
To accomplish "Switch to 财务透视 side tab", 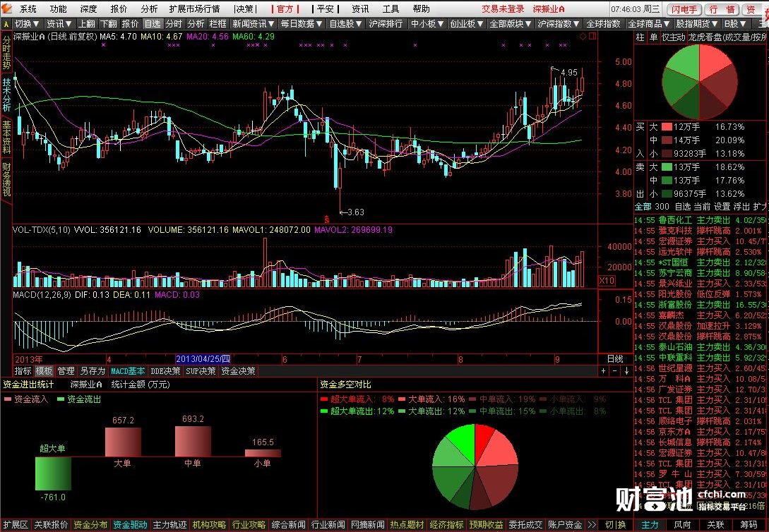I will pos(6,179).
